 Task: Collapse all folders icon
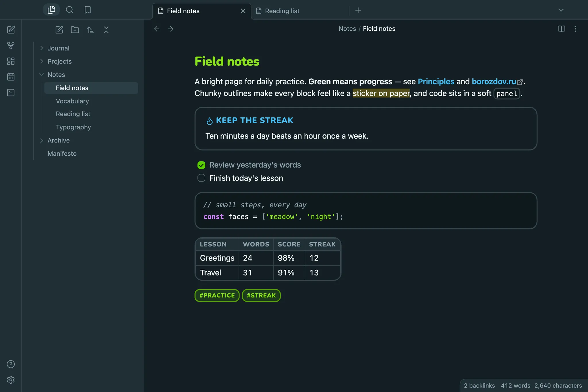pyautogui.click(x=106, y=30)
